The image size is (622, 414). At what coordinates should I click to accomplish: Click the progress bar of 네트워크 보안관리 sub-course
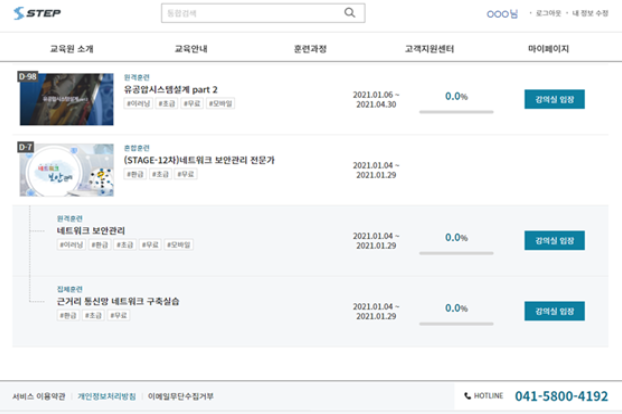click(456, 253)
